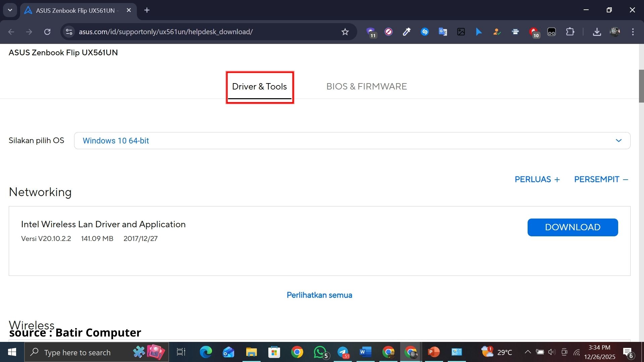Viewport: 644px width, 362px height.
Task: Open the notification center icon
Action: point(628,352)
